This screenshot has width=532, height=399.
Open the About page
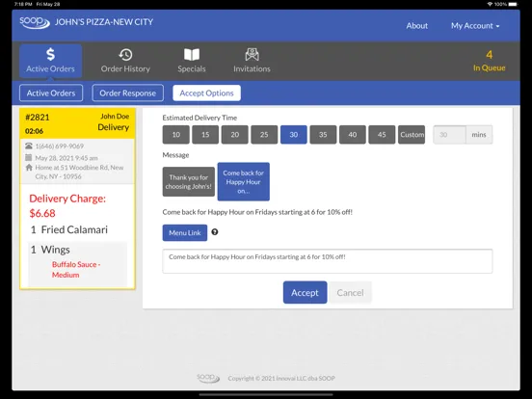click(417, 26)
